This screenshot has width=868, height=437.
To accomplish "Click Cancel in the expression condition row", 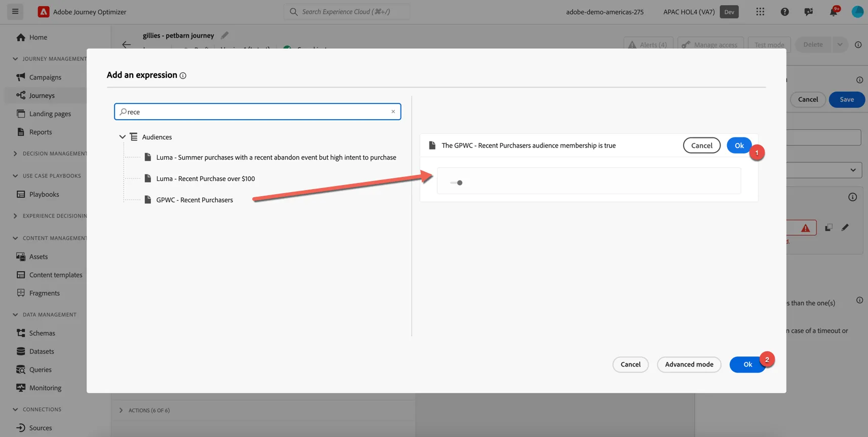I will (x=701, y=145).
